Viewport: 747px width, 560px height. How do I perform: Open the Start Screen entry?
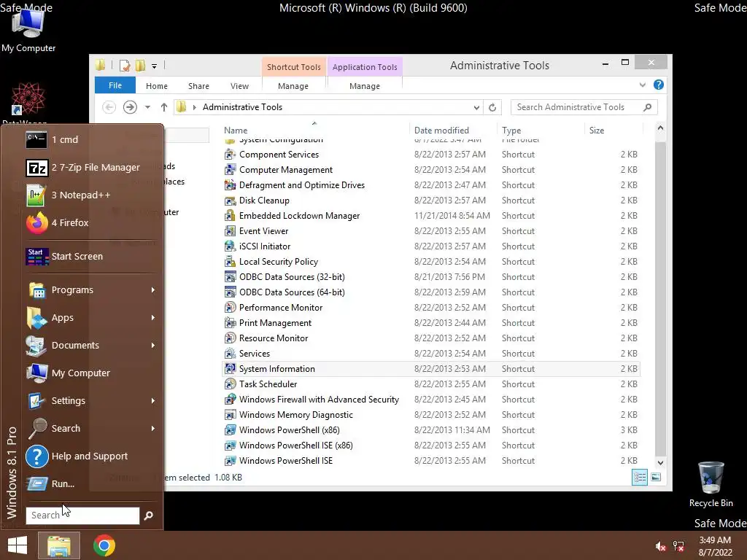(x=90, y=256)
